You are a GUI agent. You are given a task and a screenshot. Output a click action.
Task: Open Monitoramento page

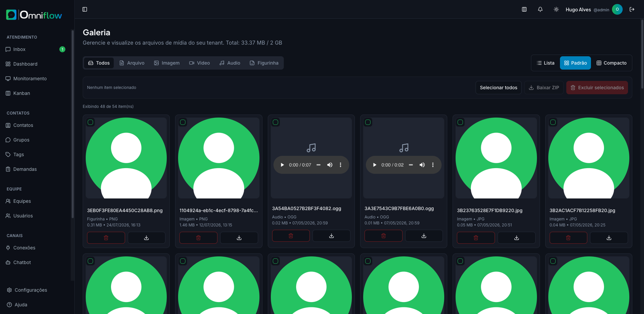(x=35, y=79)
